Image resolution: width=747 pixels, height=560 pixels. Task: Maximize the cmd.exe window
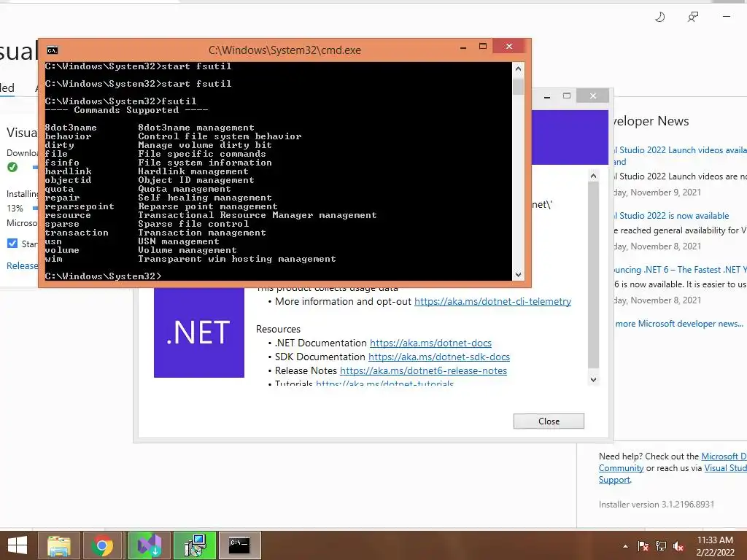(x=483, y=46)
